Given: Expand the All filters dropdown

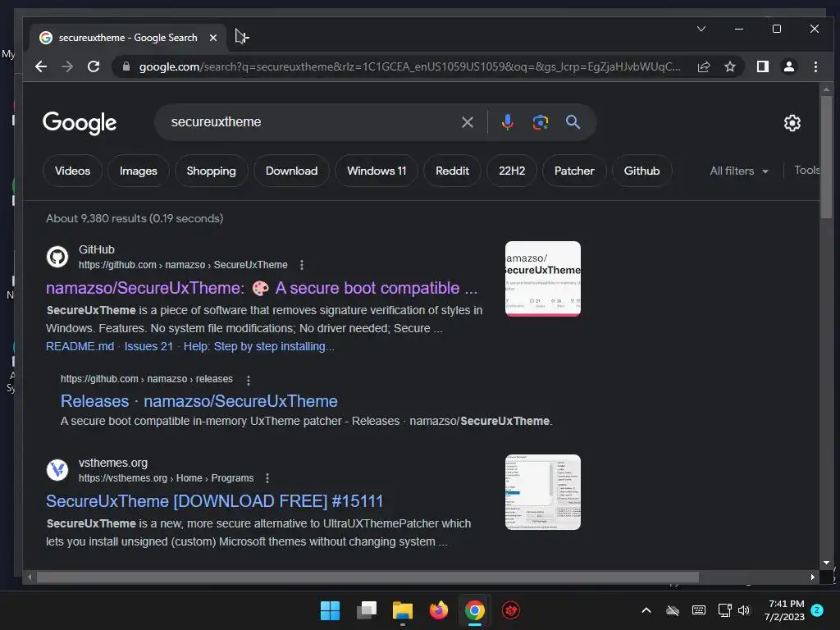Looking at the screenshot, I should point(739,171).
